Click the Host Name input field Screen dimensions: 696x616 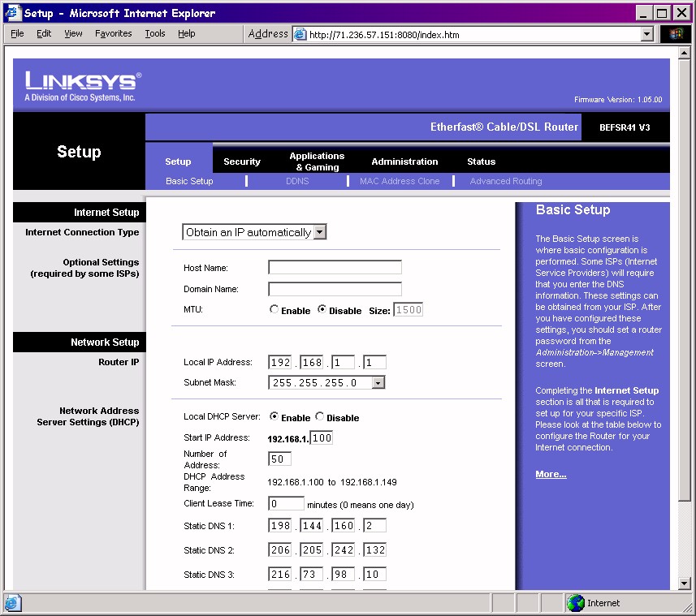(x=335, y=268)
